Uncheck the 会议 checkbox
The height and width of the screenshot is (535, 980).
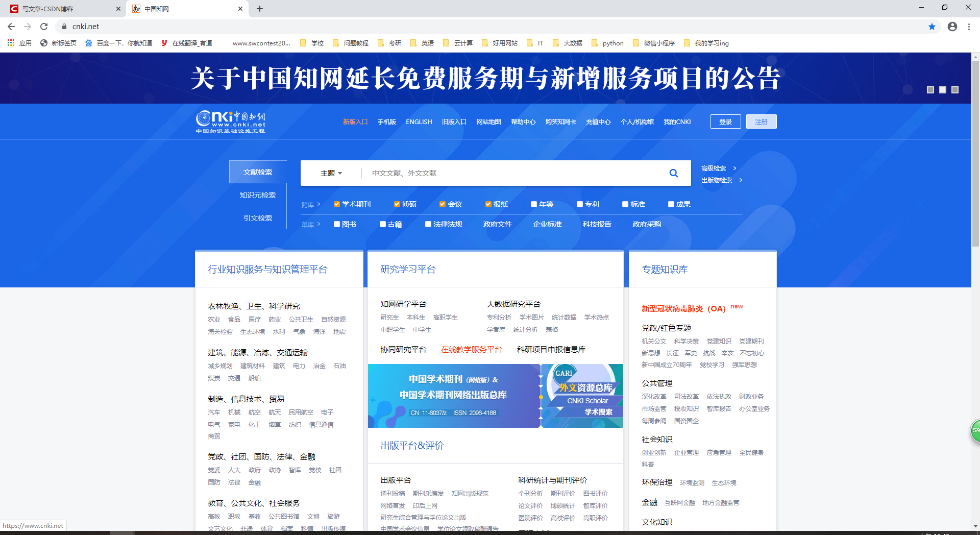(443, 204)
